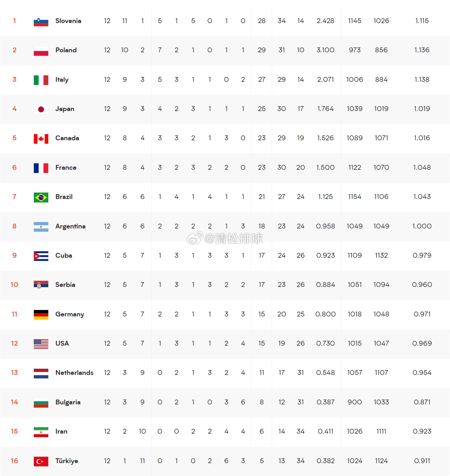
Task: Click the Poland flag icon
Action: 41,50
